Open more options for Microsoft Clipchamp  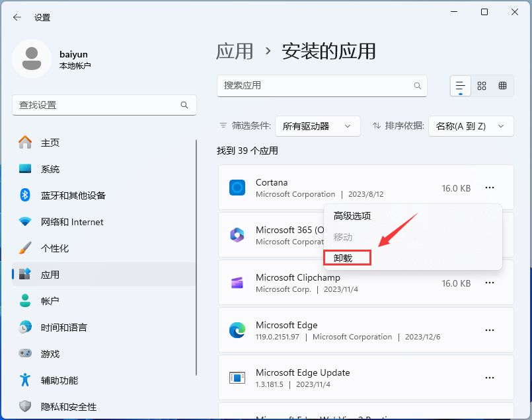click(490, 283)
